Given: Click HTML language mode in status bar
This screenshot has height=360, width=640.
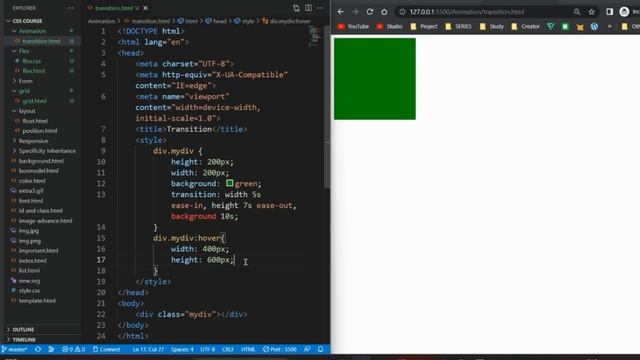Looking at the screenshot, I should point(248,349).
